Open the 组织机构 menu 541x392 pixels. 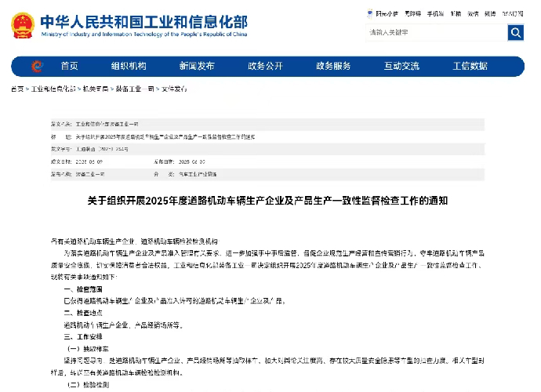[x=129, y=66]
